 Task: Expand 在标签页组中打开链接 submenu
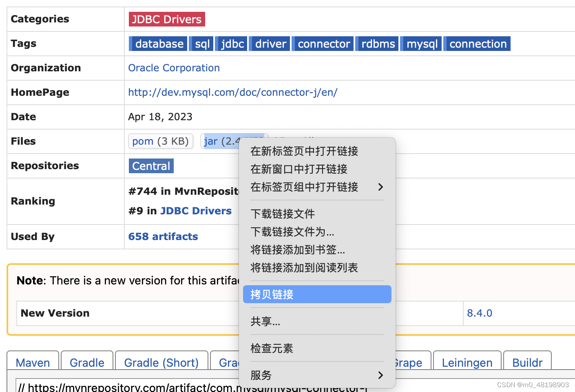(x=317, y=187)
